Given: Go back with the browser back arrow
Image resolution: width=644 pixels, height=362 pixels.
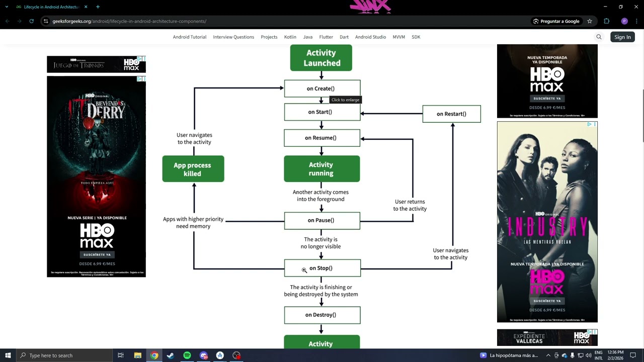Looking at the screenshot, I should click(7, 21).
